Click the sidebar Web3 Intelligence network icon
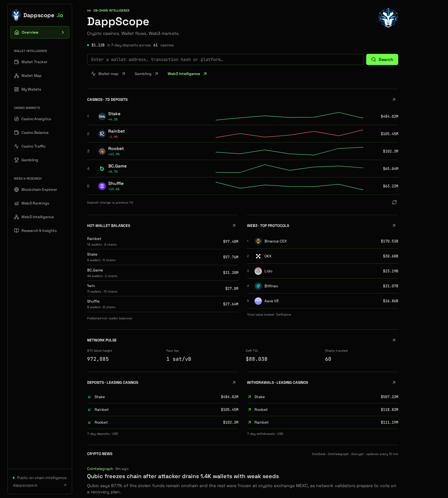Screen dimensions: 448x498 click(x=16, y=217)
